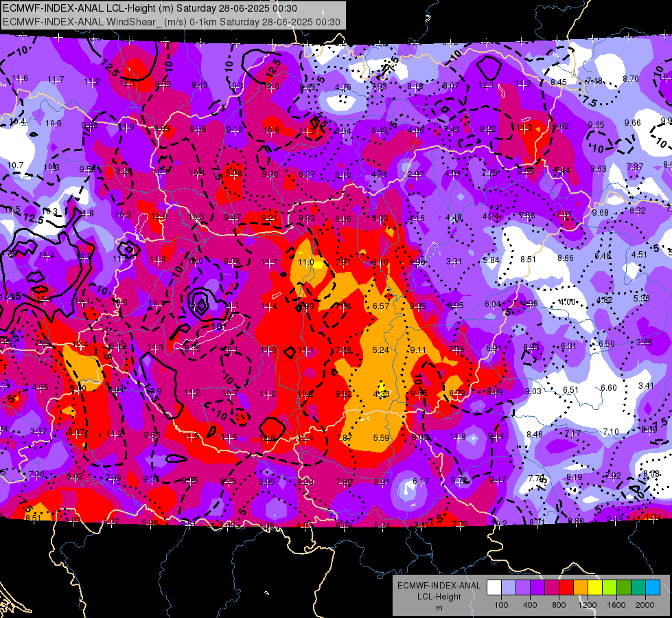672x618 pixels.
Task: Click the '100' label under the legend
Action: coord(501,605)
